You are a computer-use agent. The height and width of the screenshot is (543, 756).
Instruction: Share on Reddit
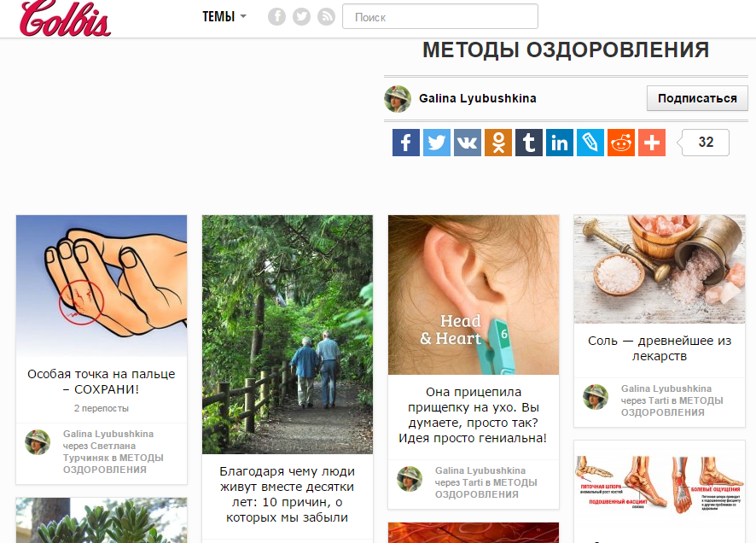click(621, 143)
